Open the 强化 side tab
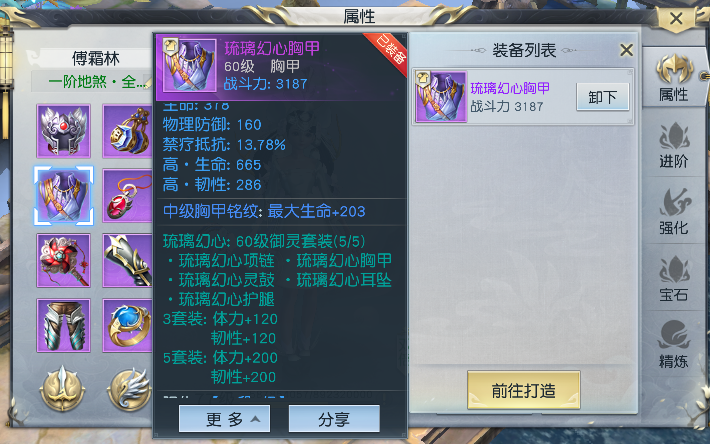The image size is (710, 444). pyautogui.click(x=674, y=212)
